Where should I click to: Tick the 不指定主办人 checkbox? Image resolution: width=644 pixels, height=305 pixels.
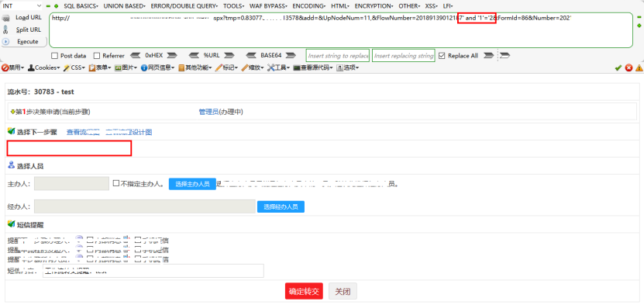(116, 183)
